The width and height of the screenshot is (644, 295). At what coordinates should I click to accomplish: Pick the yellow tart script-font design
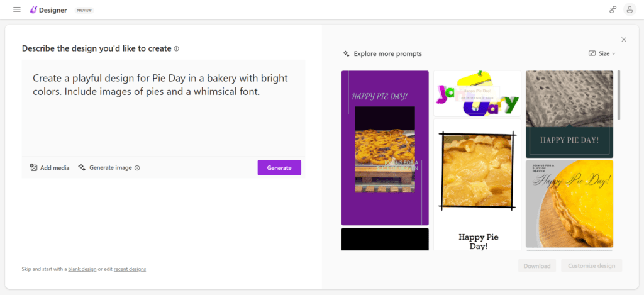569,204
